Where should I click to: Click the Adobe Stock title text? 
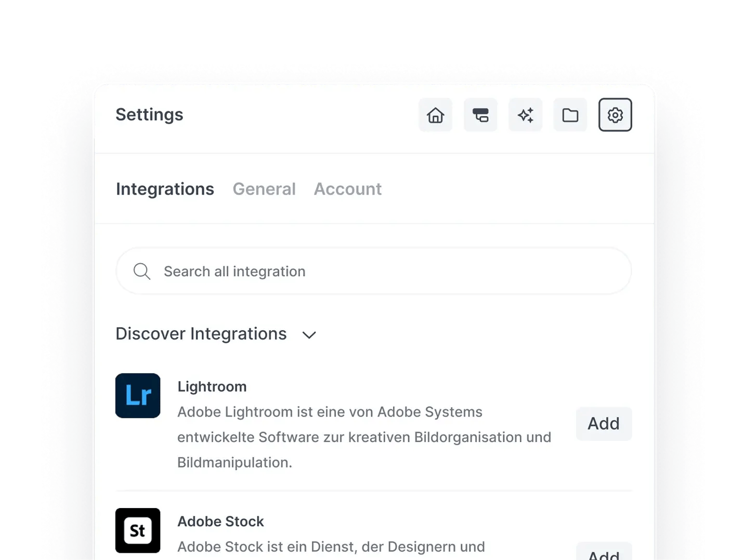point(221,522)
